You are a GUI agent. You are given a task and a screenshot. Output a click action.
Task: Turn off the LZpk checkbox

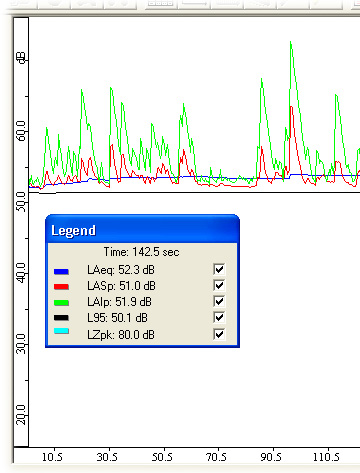click(x=219, y=334)
